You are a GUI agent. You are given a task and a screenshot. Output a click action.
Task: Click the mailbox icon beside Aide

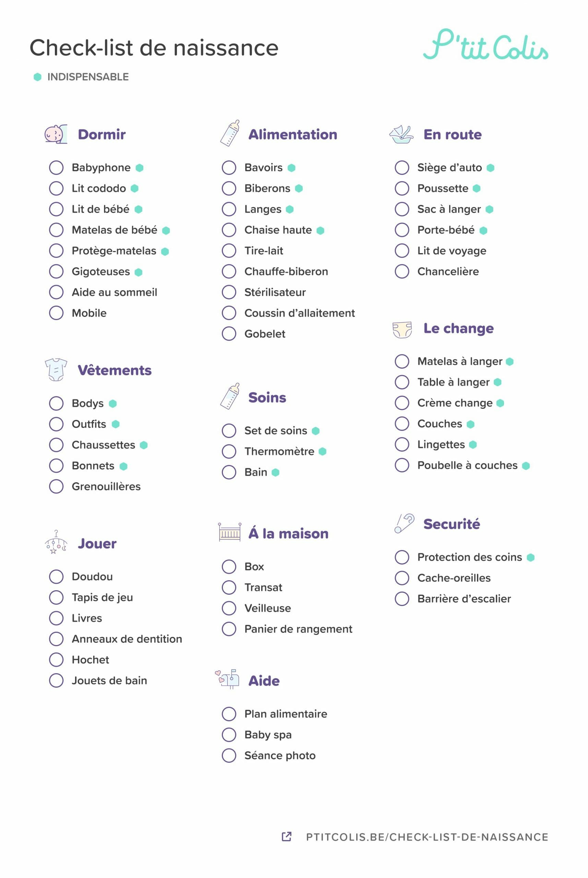pos(227,679)
